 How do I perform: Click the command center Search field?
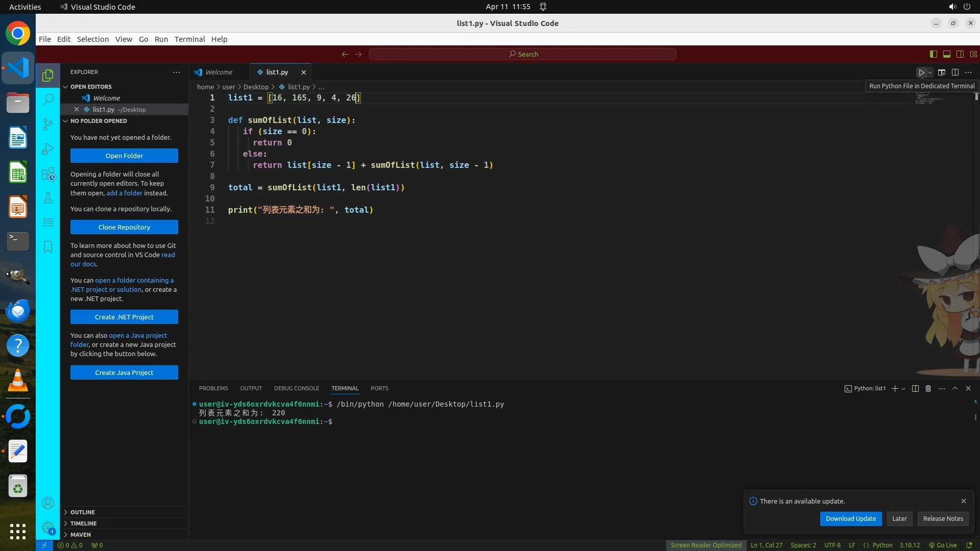click(523, 54)
